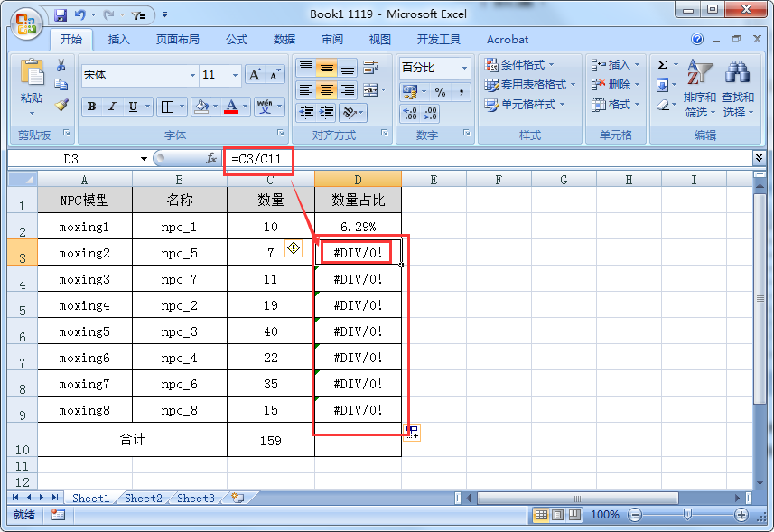Switch to the Sheet2 tab

[144, 499]
